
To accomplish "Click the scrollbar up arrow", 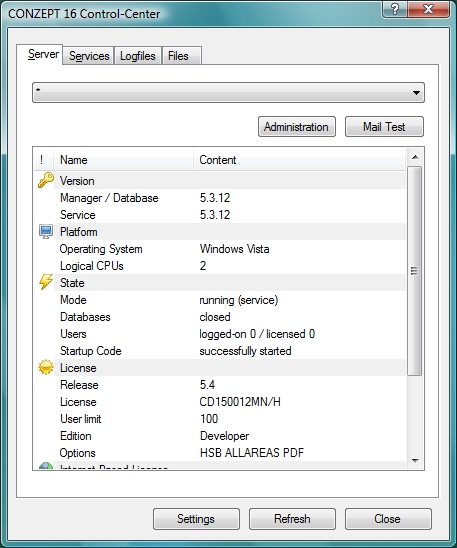I will coord(415,157).
